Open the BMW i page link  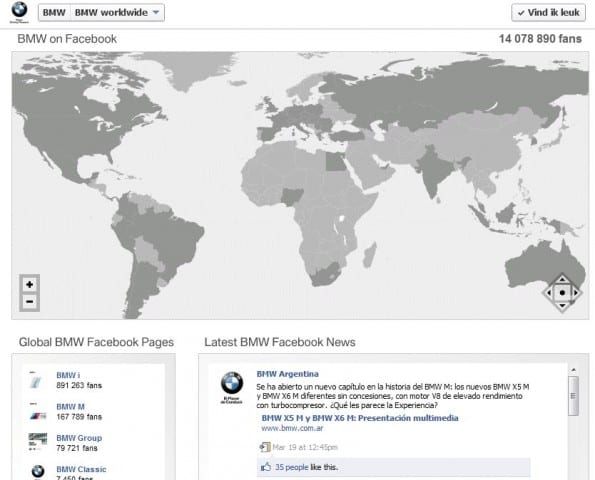[68, 375]
